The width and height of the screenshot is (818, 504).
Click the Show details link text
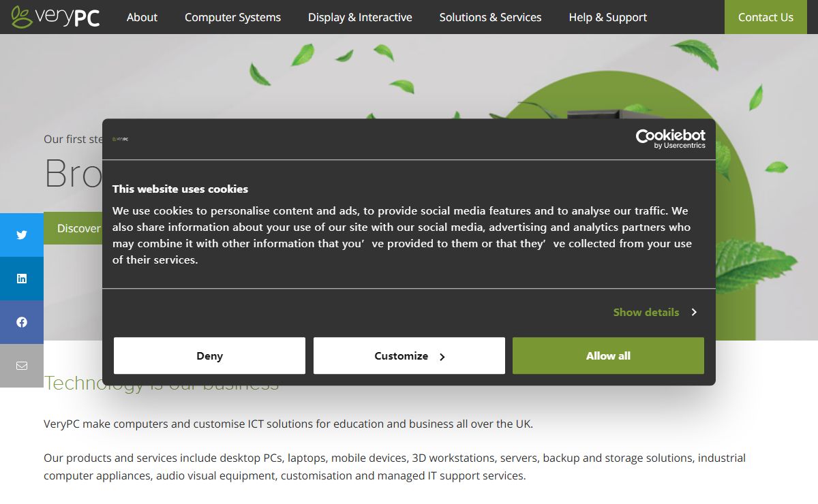[646, 313]
